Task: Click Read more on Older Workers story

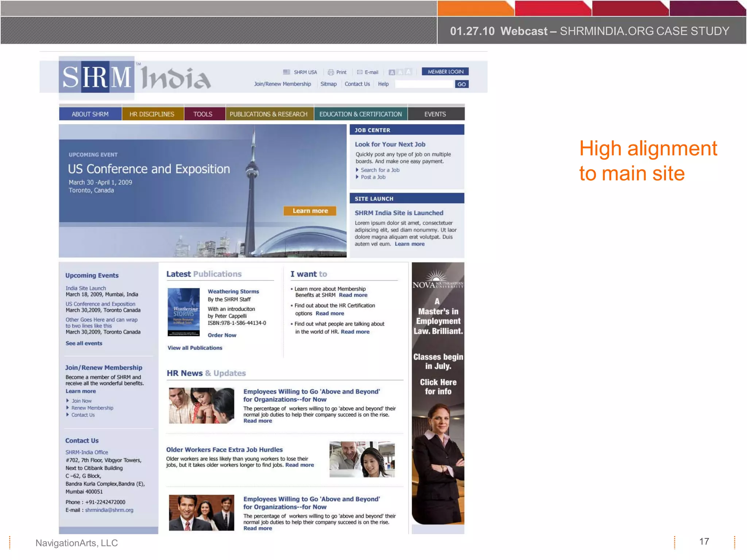Action: [299, 465]
